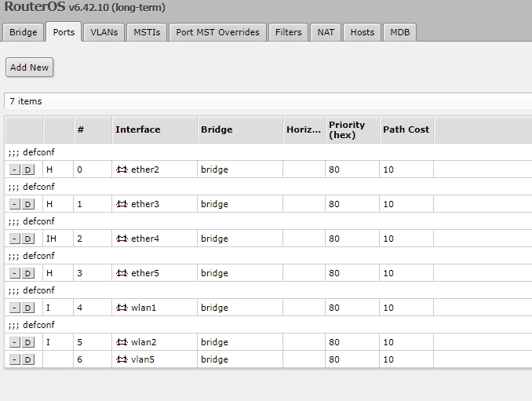Switch to the NAT tab
This screenshot has width=532, height=401.
tap(326, 32)
